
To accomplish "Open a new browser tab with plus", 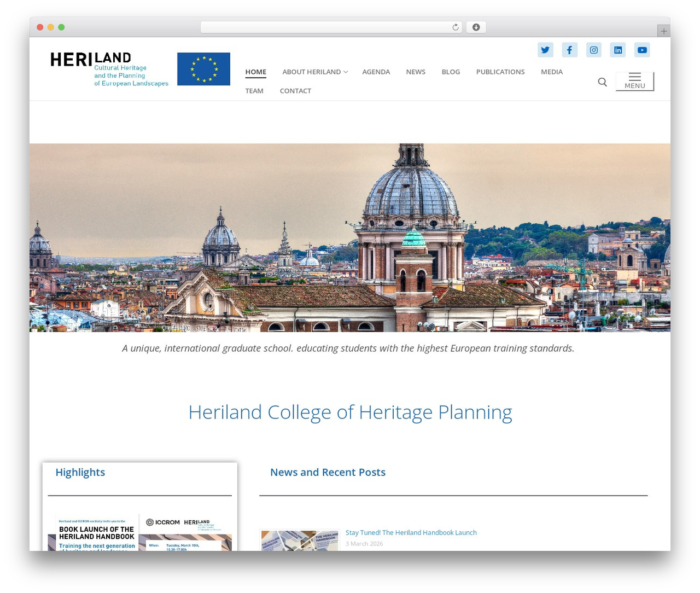I will (663, 31).
